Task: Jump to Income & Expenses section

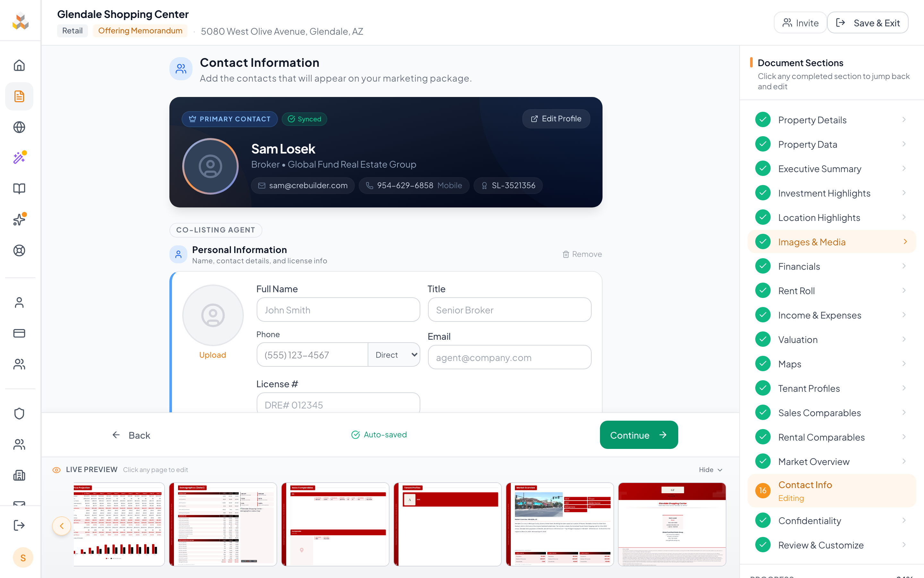Action: 832,315
